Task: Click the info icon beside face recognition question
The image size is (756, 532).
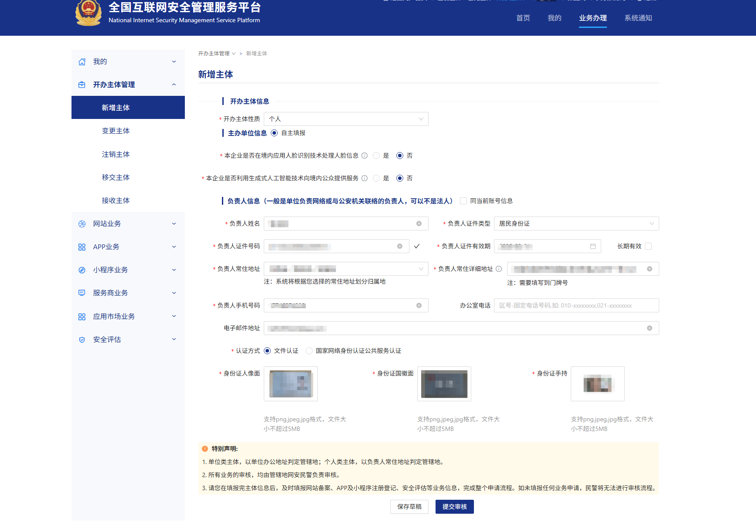Action: (x=364, y=156)
